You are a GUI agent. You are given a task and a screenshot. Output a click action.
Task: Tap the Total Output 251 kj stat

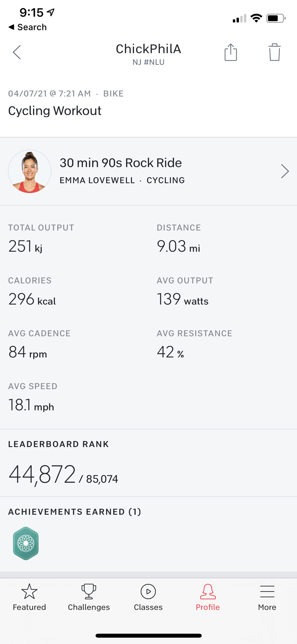point(25,246)
